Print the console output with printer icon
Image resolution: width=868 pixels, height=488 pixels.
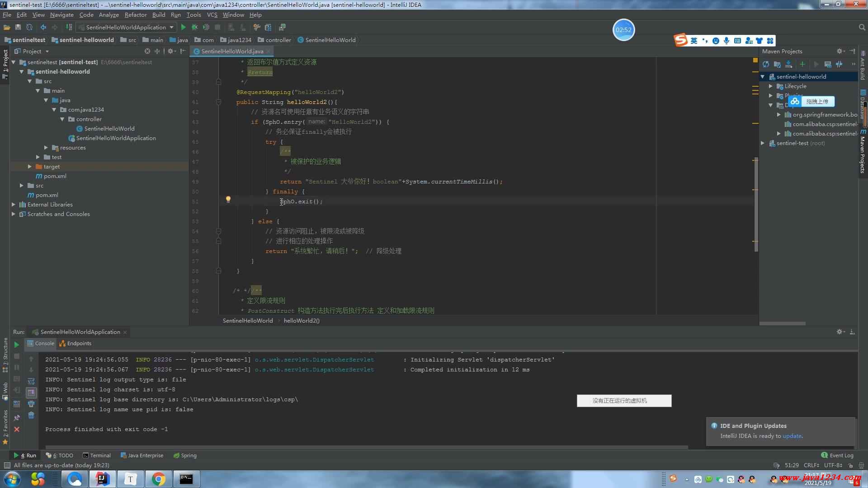pyautogui.click(x=31, y=404)
